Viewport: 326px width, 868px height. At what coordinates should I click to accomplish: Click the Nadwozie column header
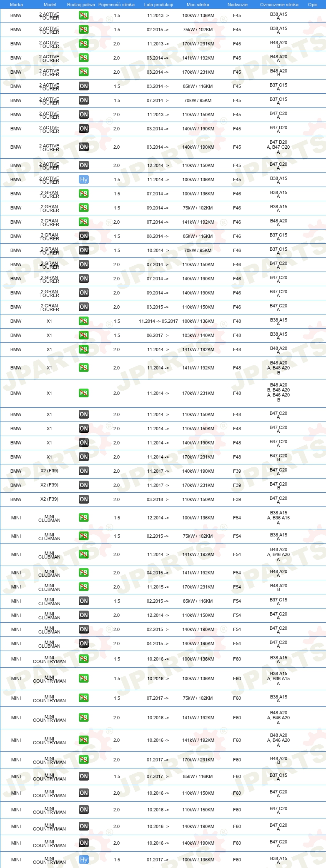(238, 5)
